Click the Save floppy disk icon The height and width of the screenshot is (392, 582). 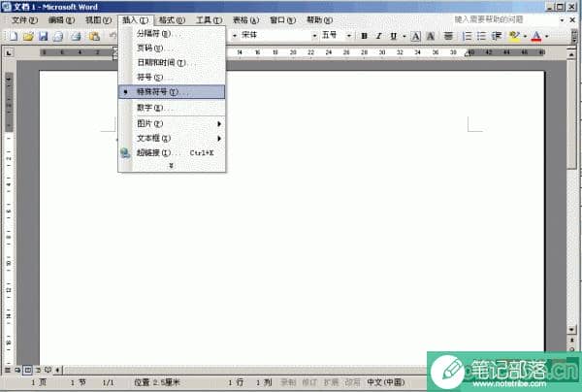(x=43, y=36)
